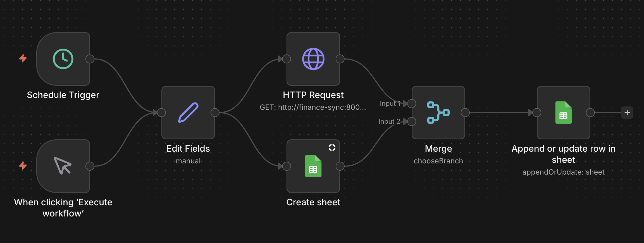Click the HTTP Request node label
Viewport: 644px width, 243px height.
click(x=313, y=95)
